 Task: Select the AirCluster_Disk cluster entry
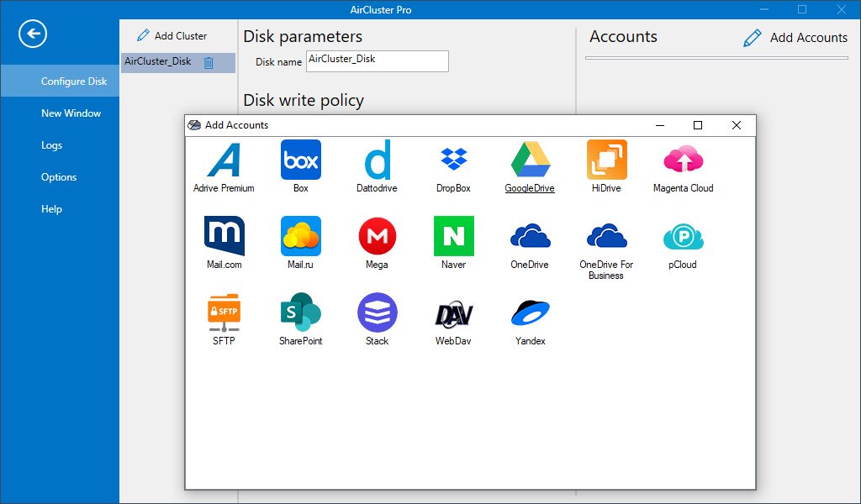click(178, 62)
